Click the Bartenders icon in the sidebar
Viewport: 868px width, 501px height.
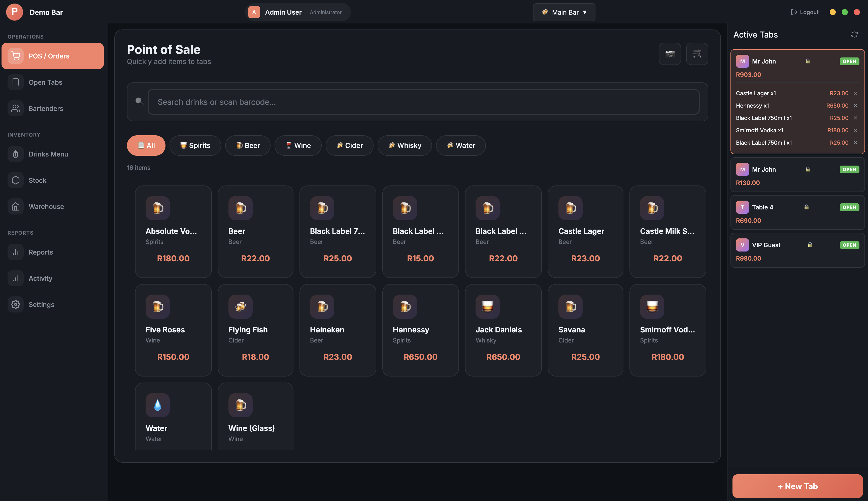tap(15, 108)
